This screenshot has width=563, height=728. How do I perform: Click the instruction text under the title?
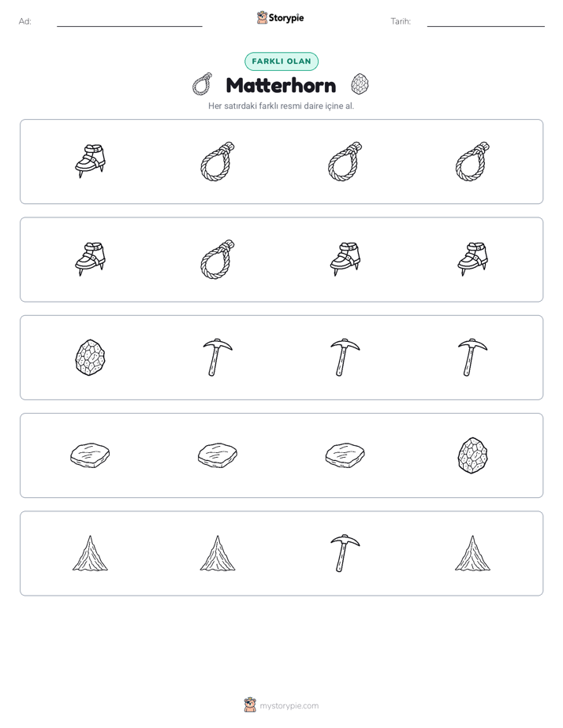point(281,106)
